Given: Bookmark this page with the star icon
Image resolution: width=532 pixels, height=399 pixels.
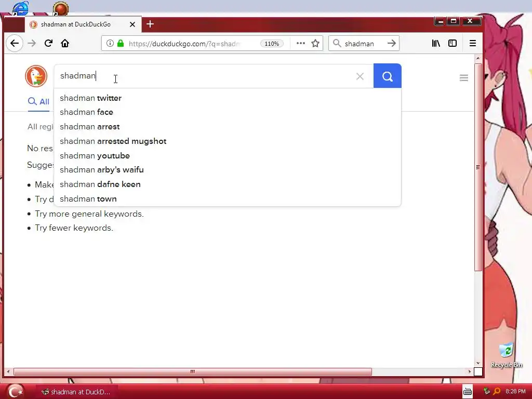Looking at the screenshot, I should coord(315,44).
